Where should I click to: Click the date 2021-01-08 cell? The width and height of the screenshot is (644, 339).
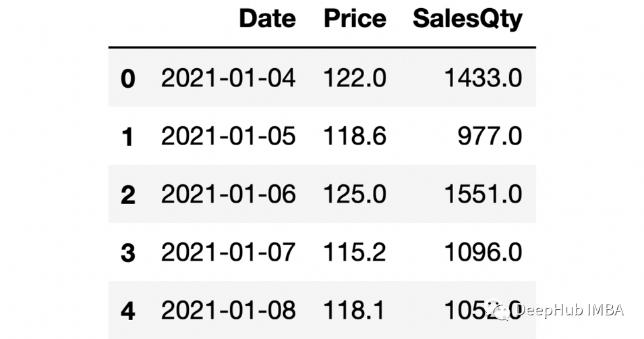pyautogui.click(x=229, y=311)
